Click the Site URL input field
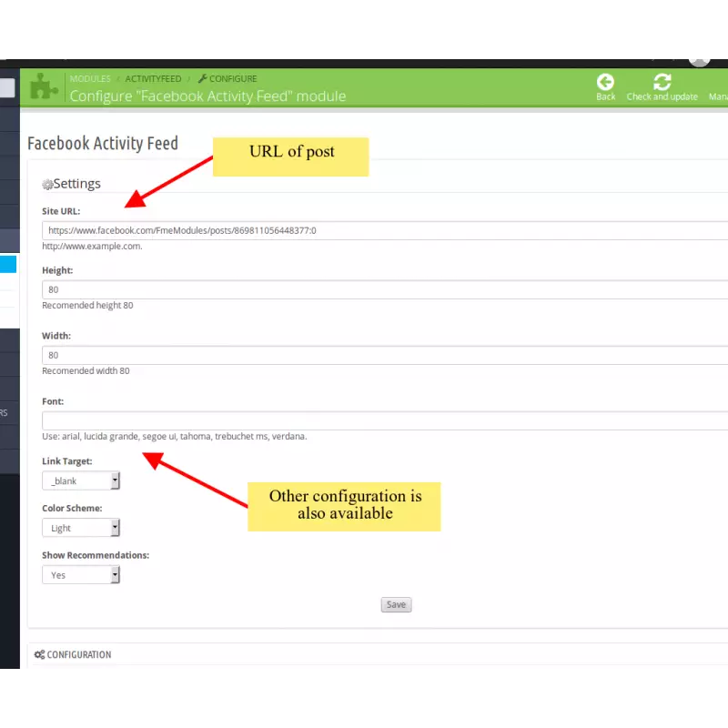This screenshot has height=728, width=728. coord(385,230)
